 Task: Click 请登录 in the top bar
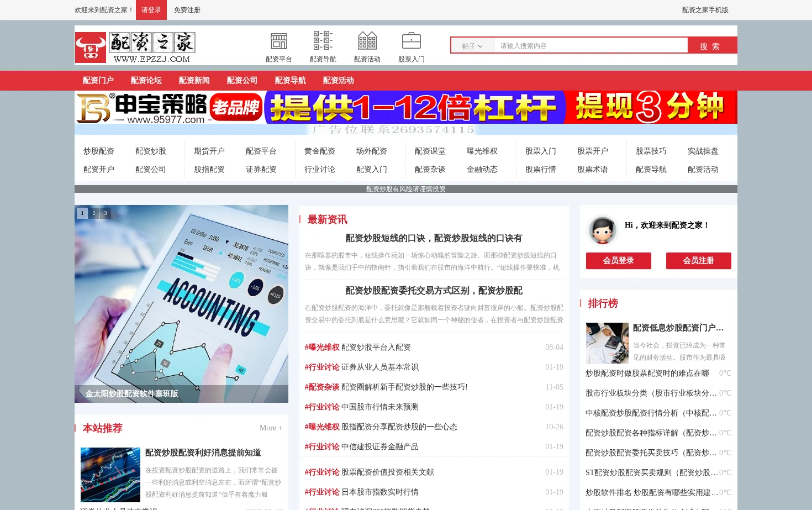point(151,10)
